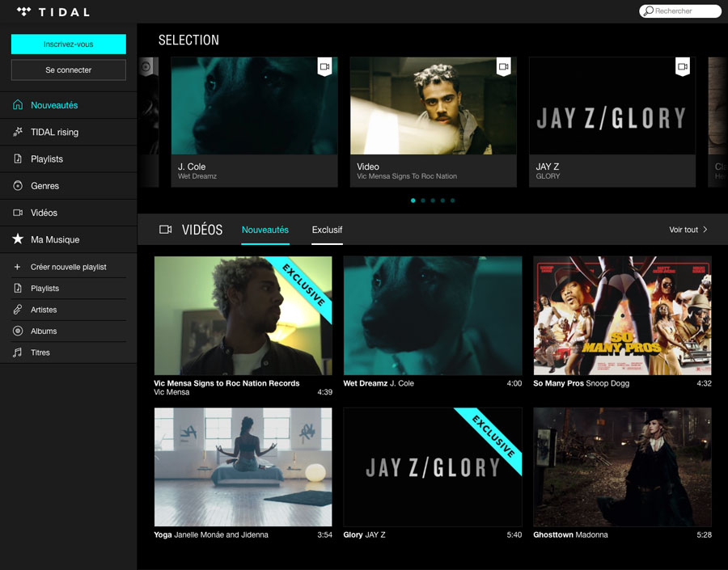Click the Nouveautés home icon
Viewport: 728px width, 570px height.
point(18,105)
